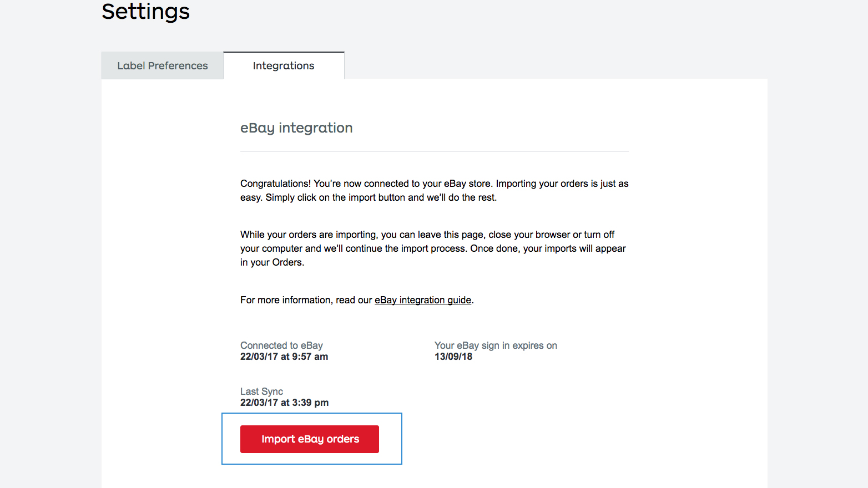Click the eBay integration section title
Viewport: 868px width, 488px height.
coord(296,128)
